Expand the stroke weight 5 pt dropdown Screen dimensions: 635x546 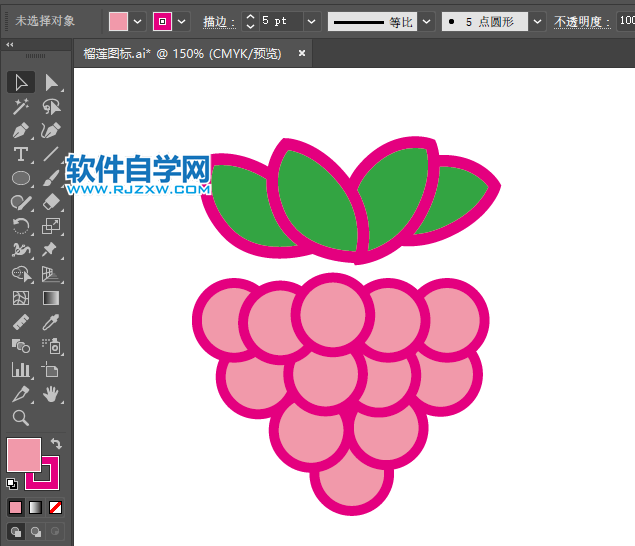(x=311, y=21)
